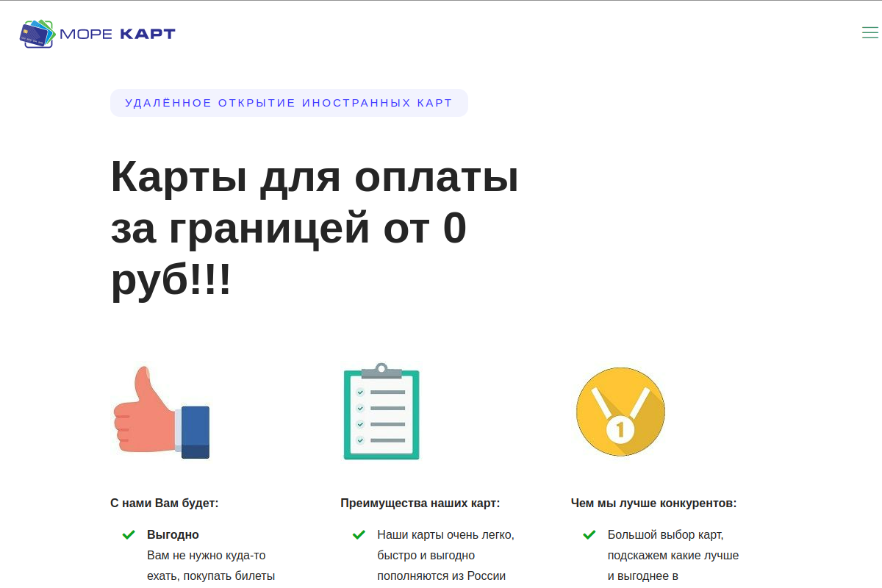
Task: Click the gold medal number one icon
Action: [620, 412]
